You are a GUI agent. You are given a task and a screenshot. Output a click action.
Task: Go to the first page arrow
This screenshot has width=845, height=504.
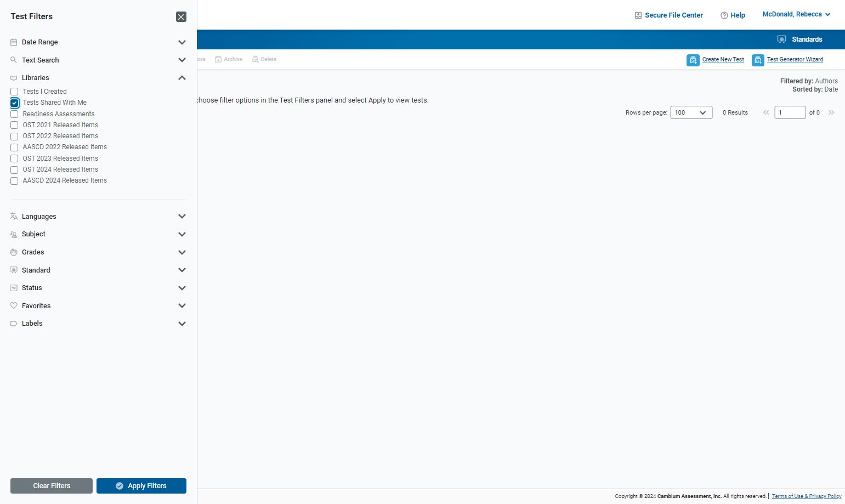pos(766,112)
